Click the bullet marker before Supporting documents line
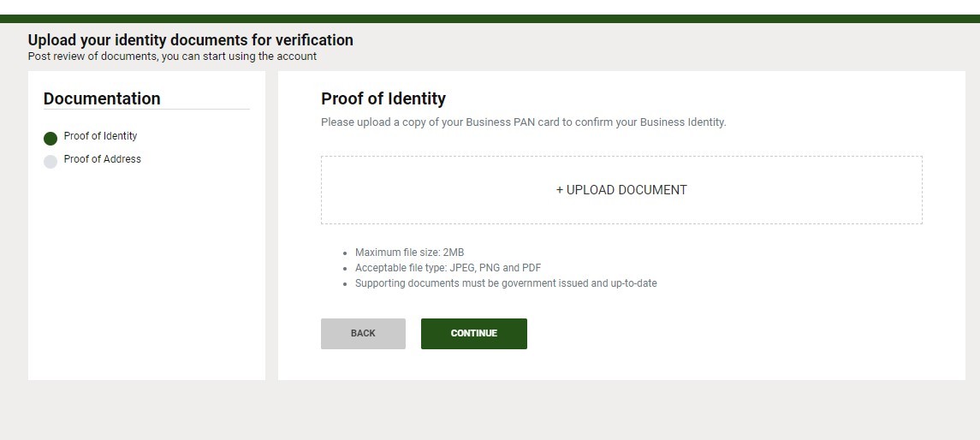Image resolution: width=980 pixels, height=440 pixels. click(x=345, y=283)
